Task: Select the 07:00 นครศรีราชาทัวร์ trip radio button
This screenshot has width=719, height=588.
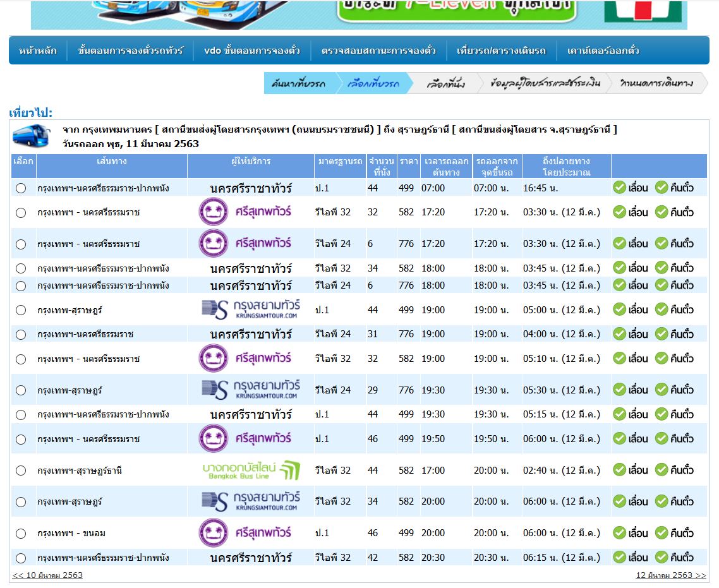Action: 21,188
